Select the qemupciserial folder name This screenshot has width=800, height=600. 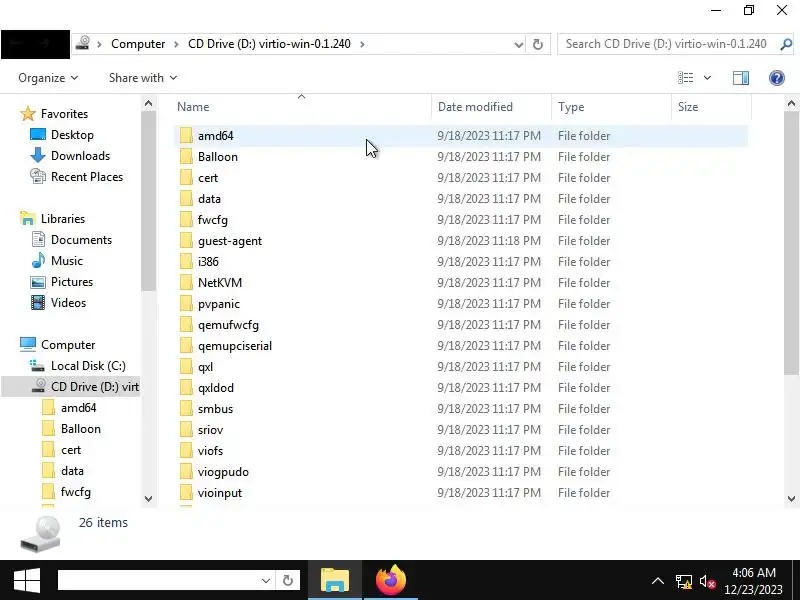[x=235, y=346]
